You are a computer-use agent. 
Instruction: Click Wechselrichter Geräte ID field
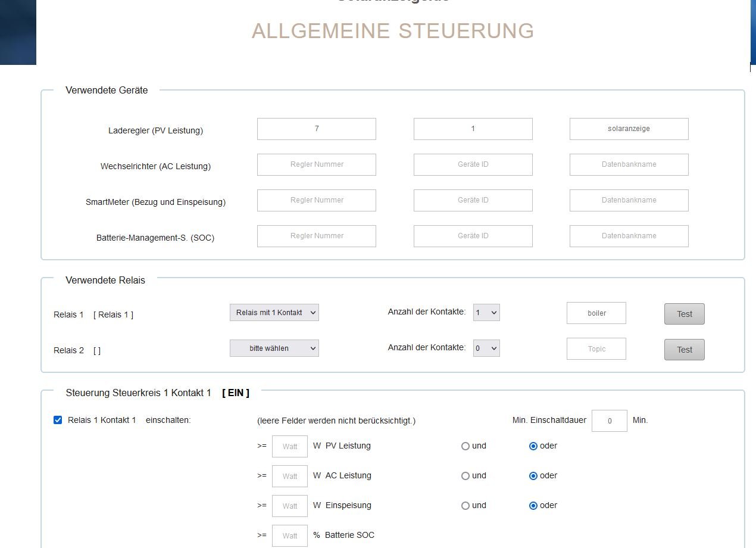473,164
